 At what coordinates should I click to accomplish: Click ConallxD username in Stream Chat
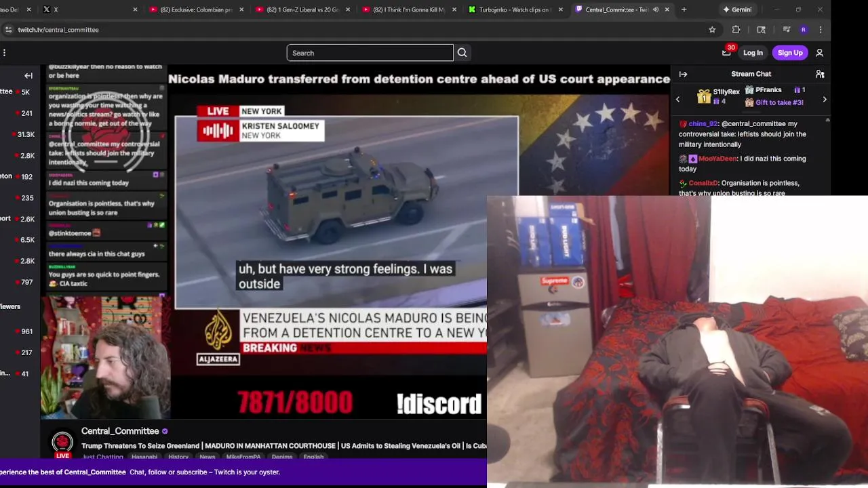coord(703,183)
